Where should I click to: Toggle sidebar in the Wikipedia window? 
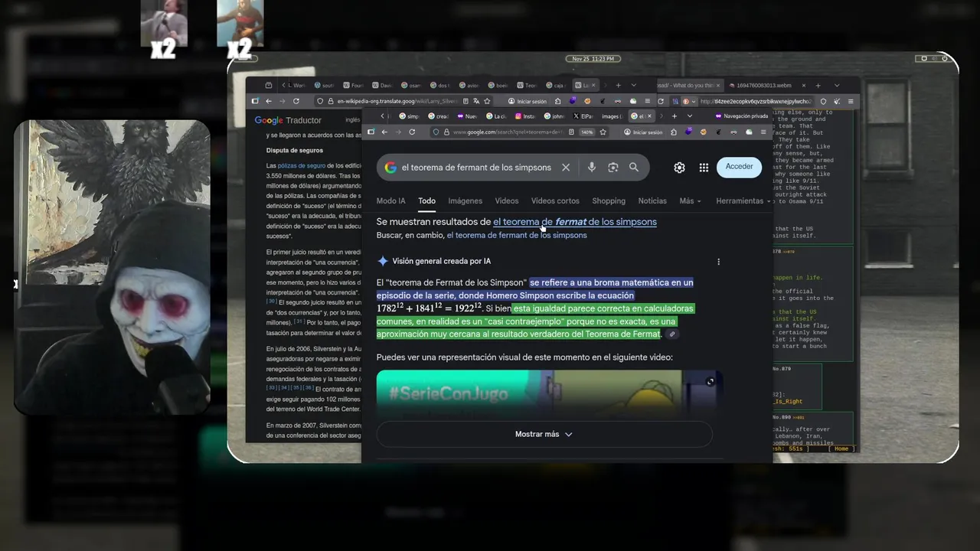pos(254,100)
